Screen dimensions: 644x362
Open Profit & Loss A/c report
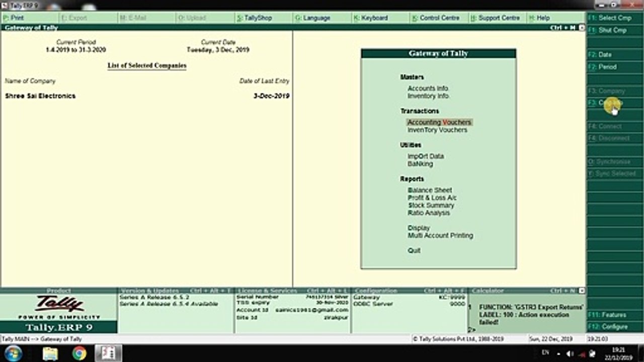tap(432, 198)
